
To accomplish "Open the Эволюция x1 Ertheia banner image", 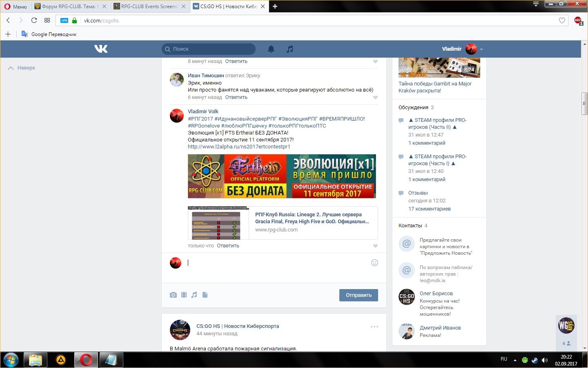I will 282,176.
